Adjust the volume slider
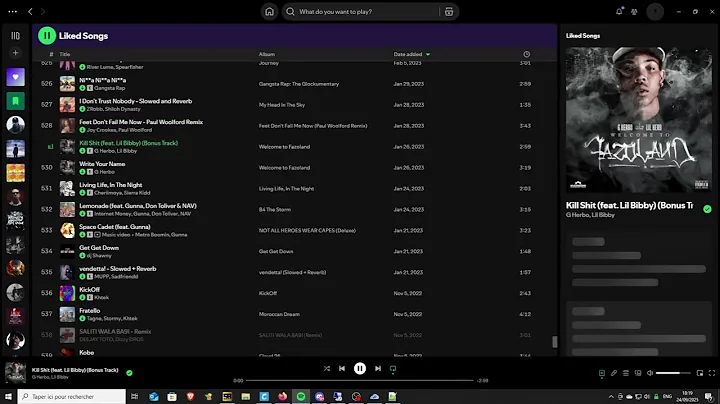Image resolution: width=720 pixels, height=404 pixels. [673, 373]
